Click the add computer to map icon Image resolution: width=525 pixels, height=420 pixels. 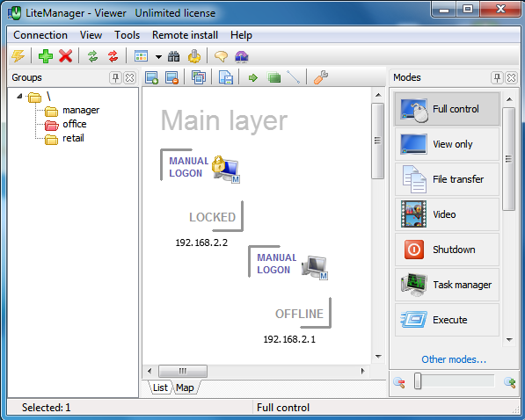pyautogui.click(x=151, y=77)
